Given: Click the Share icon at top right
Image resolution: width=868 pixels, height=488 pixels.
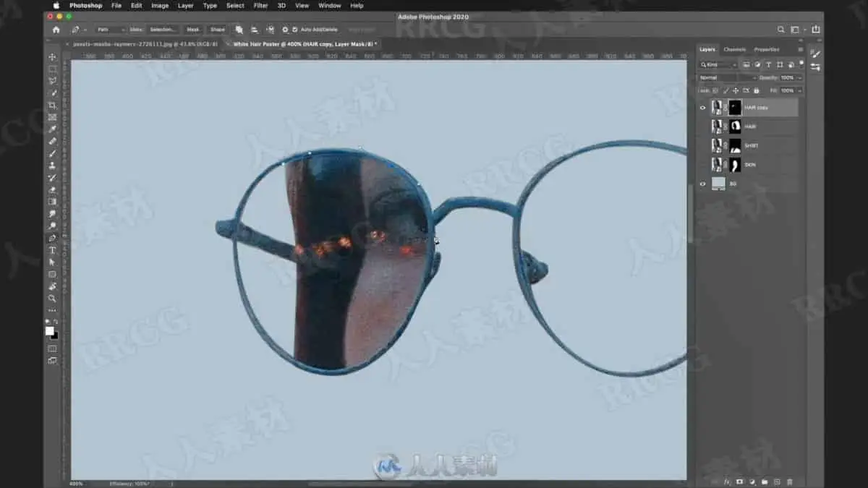Looking at the screenshot, I should [816, 30].
